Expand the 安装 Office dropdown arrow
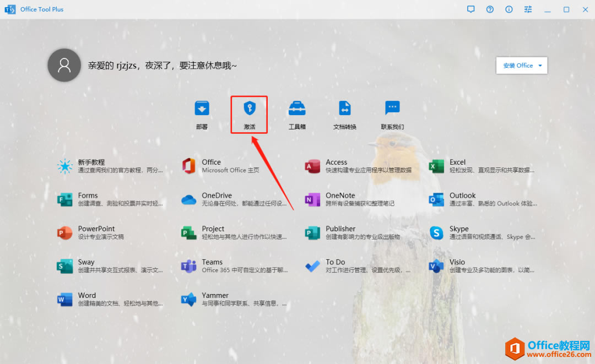This screenshot has height=364, width=595. pyautogui.click(x=540, y=66)
